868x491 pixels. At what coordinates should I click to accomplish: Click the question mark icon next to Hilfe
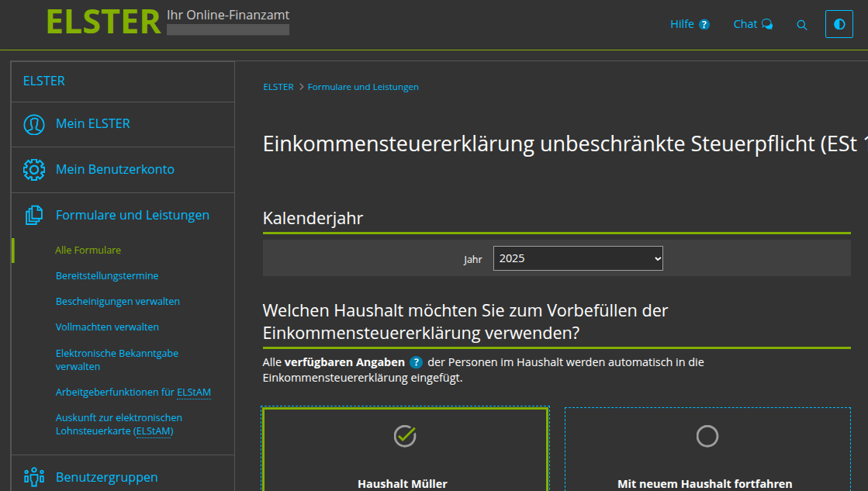click(704, 24)
